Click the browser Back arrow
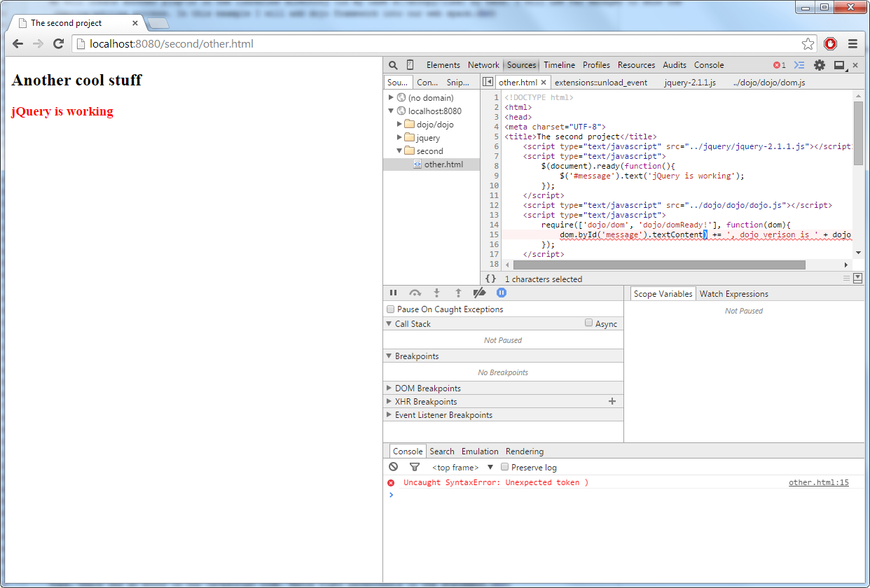870x588 pixels. tap(18, 43)
